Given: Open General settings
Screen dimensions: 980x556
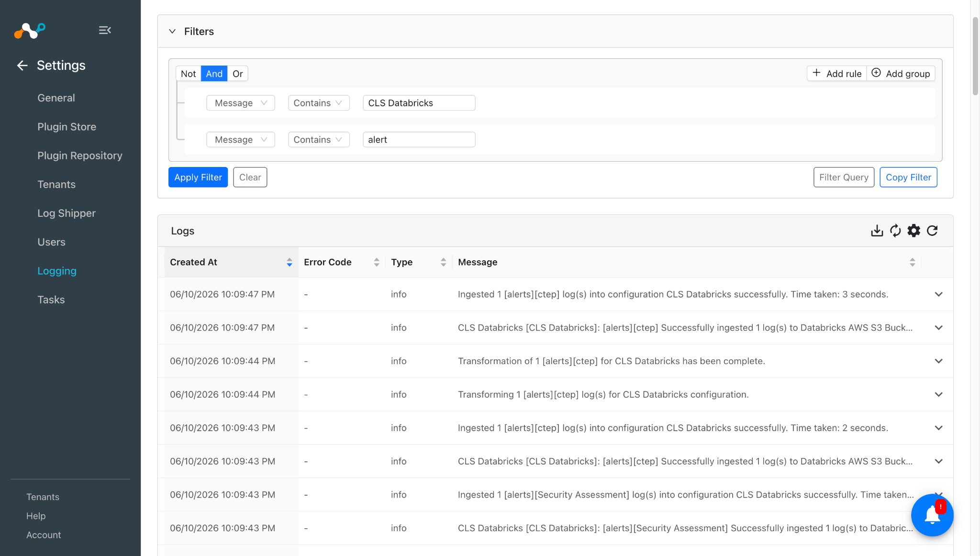Looking at the screenshot, I should 56,98.
